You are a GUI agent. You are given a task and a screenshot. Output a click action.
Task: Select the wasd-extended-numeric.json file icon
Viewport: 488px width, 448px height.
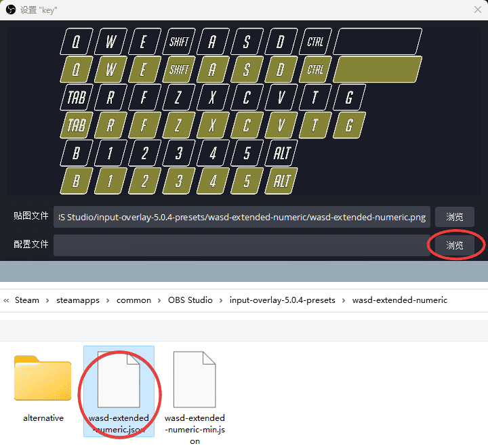tap(119, 380)
